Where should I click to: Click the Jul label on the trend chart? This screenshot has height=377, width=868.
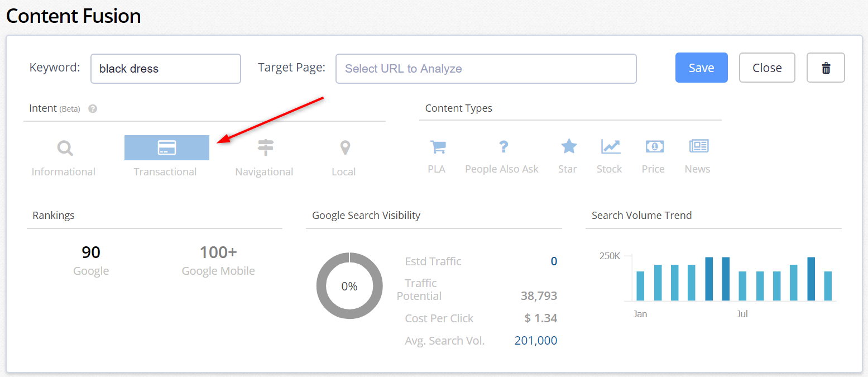pyautogui.click(x=742, y=314)
